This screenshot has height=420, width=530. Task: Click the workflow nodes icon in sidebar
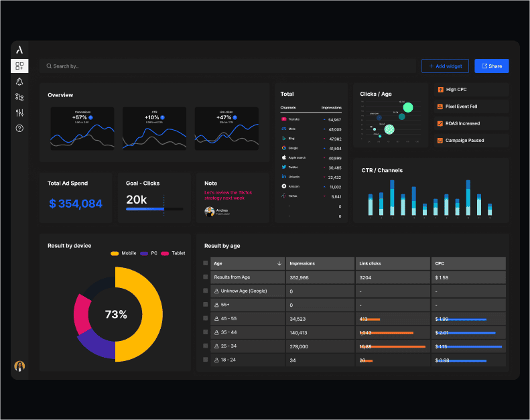point(19,97)
